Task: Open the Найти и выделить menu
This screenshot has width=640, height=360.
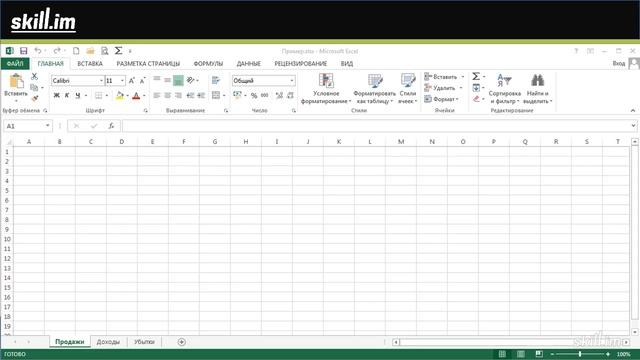Action: (538, 89)
